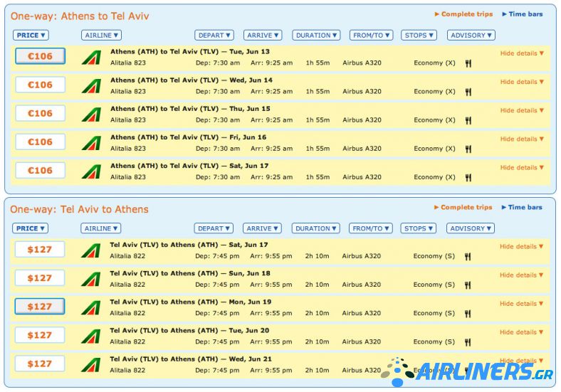Show Complete trips for Tel Aviv to Athens
This screenshot has width=561, height=392.
(463, 207)
